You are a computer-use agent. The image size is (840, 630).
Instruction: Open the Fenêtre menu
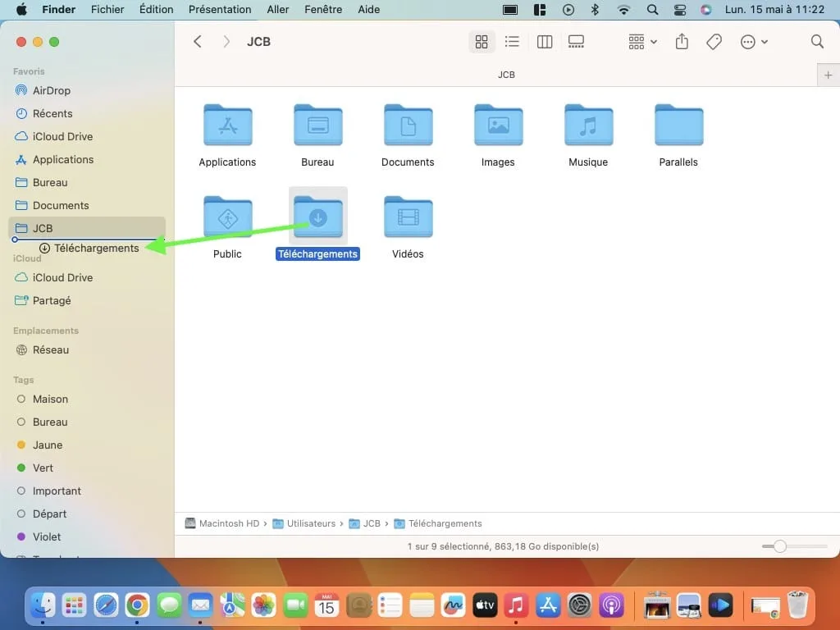(323, 9)
